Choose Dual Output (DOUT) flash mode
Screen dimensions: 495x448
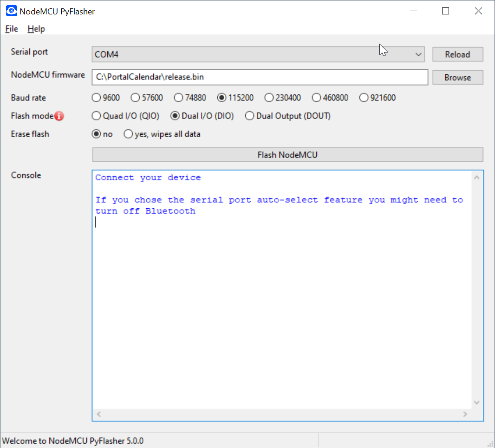pos(287,116)
